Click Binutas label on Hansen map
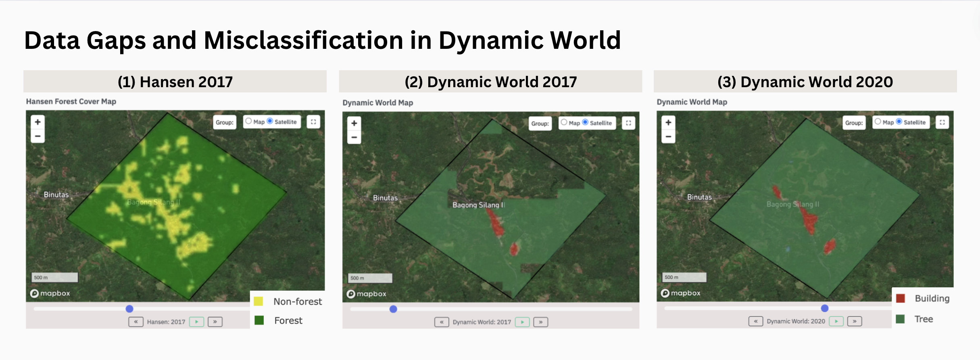Image resolution: width=980 pixels, height=360 pixels. pyautogui.click(x=56, y=195)
